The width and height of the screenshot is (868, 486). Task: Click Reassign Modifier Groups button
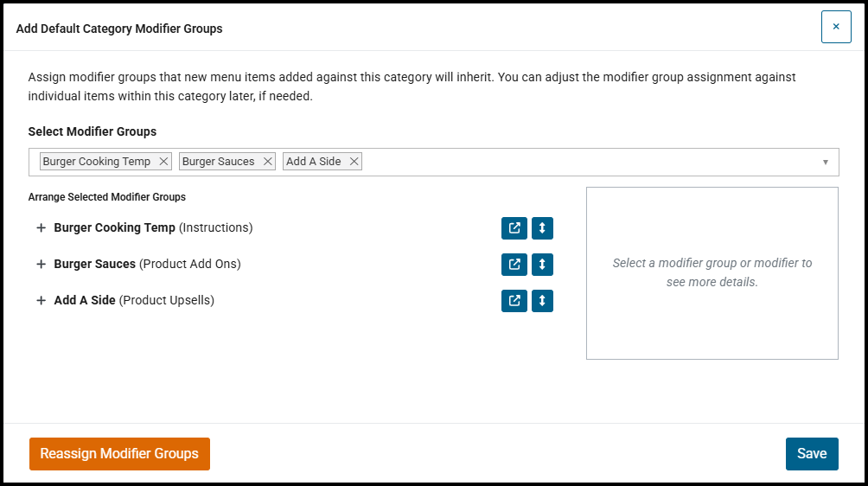(x=119, y=454)
